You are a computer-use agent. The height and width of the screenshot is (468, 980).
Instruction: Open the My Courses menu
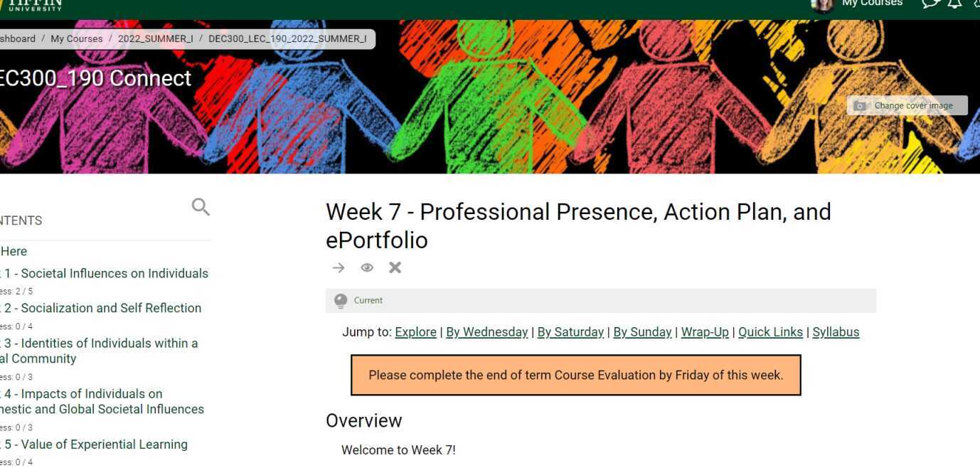pyautogui.click(x=872, y=4)
